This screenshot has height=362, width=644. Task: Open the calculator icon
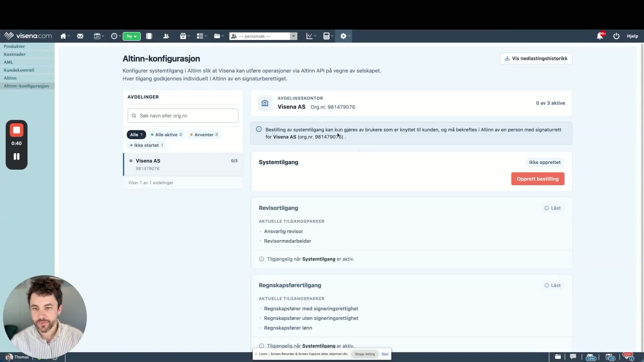[326, 36]
